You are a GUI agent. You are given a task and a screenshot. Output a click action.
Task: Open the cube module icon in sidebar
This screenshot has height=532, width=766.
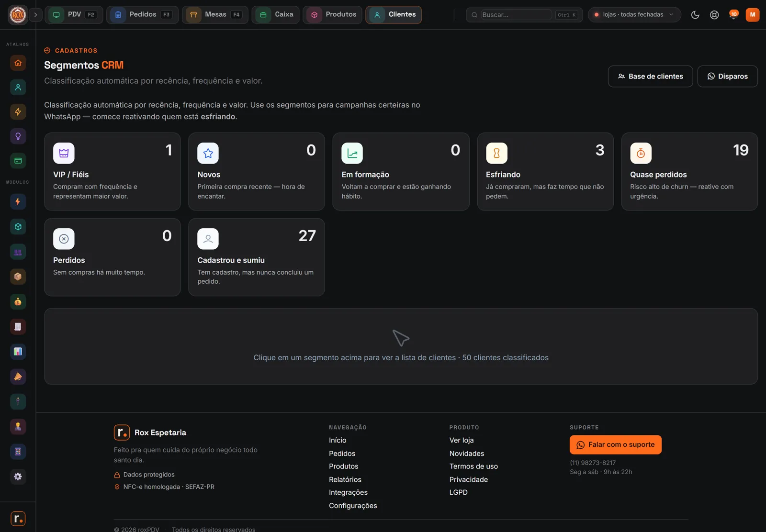pos(18,227)
